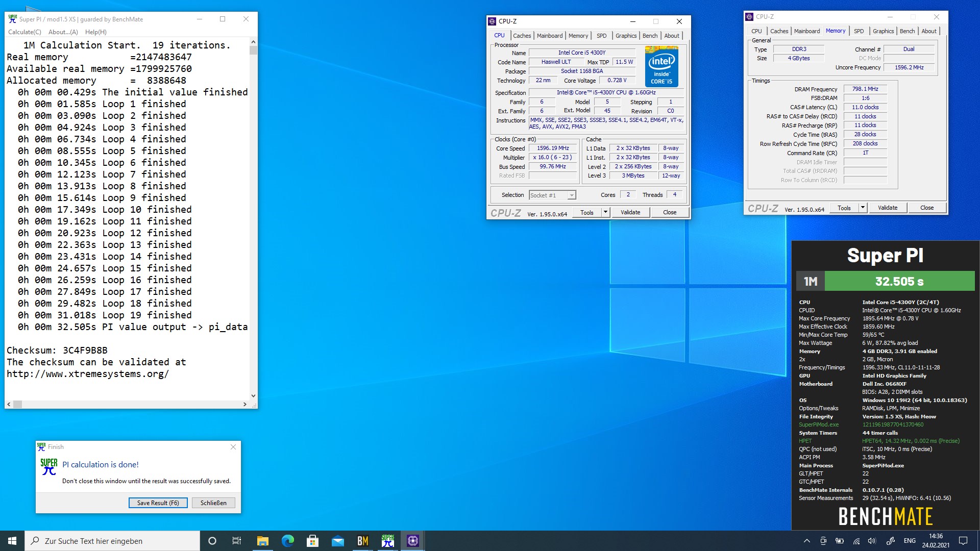The image size is (980, 551).
Task: Click Uncore Frequency value 1596.2 MHz
Action: (909, 67)
